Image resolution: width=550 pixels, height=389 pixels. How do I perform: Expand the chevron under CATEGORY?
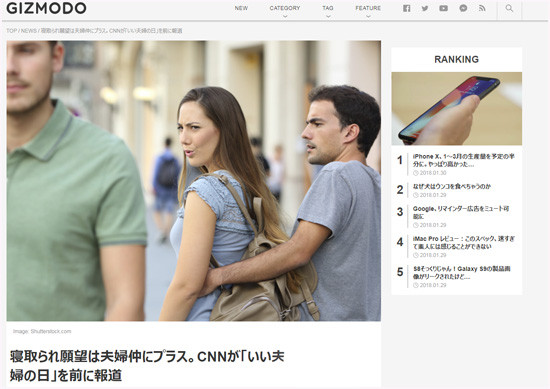285,16
